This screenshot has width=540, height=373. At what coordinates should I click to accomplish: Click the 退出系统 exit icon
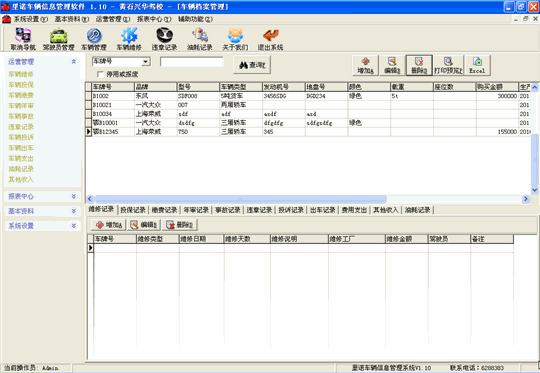click(x=270, y=39)
